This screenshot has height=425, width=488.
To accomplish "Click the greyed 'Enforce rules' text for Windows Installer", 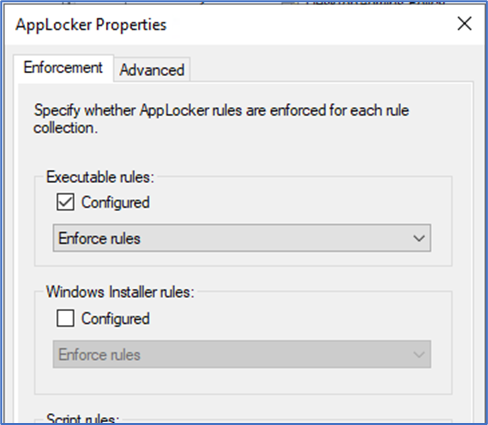I will pos(99,355).
